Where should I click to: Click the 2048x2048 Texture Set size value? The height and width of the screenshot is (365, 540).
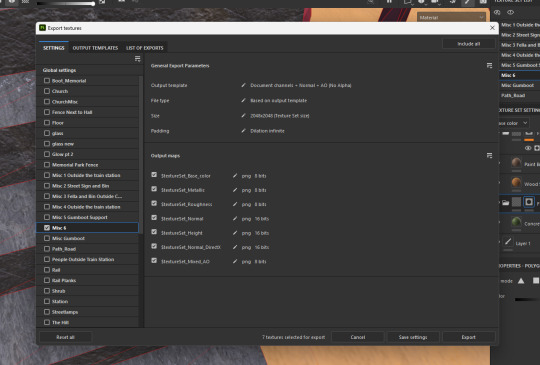[x=280, y=116]
